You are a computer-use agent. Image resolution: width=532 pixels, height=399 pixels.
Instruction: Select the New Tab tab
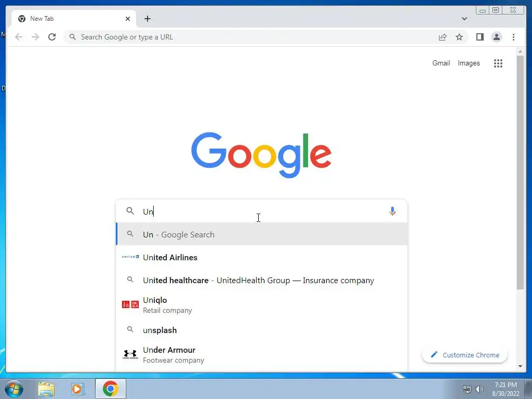pos(73,19)
